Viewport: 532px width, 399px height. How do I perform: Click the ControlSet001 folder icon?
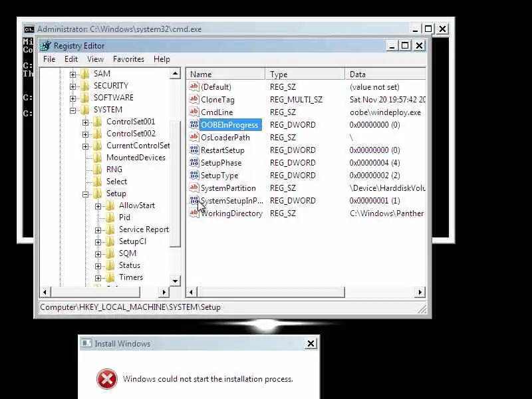[x=98, y=122]
